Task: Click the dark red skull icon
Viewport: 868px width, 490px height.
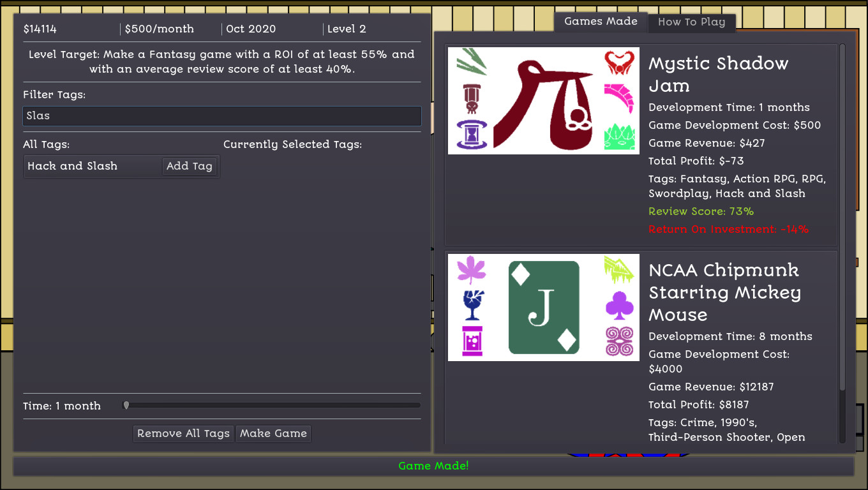Action: pyautogui.click(x=472, y=98)
